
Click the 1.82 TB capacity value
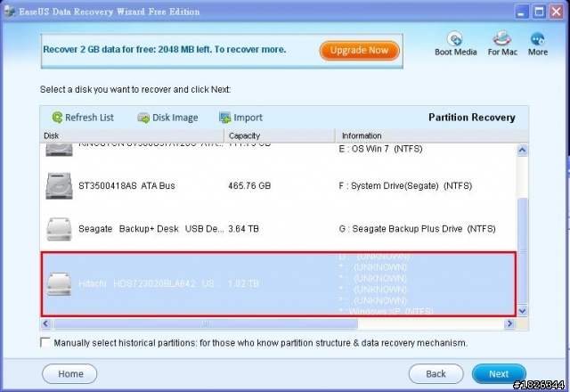pyautogui.click(x=243, y=283)
